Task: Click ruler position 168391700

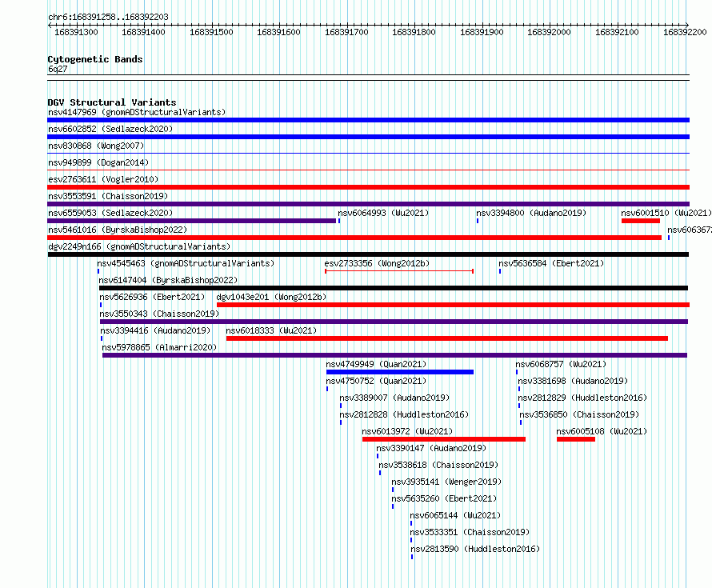Action: pyautogui.click(x=346, y=32)
